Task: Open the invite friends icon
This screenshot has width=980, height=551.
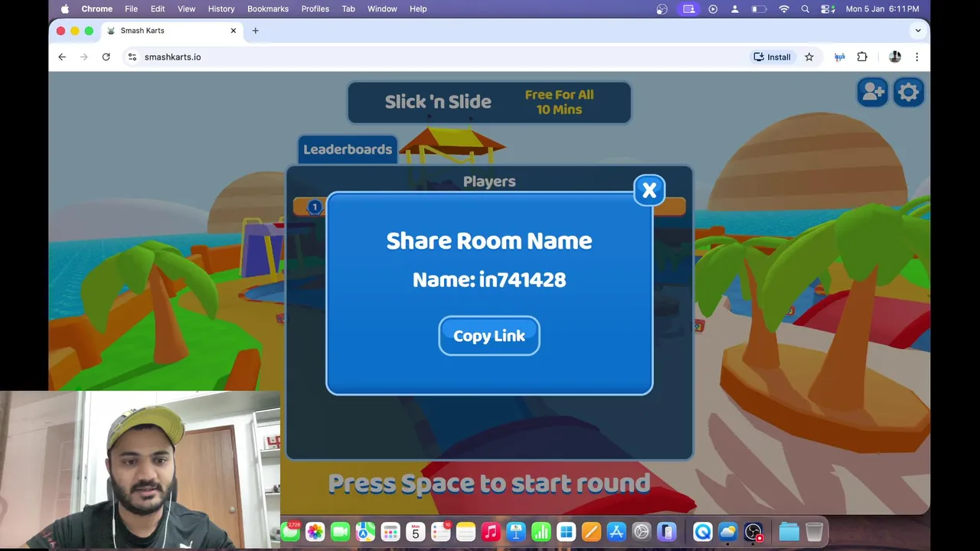Action: click(872, 93)
